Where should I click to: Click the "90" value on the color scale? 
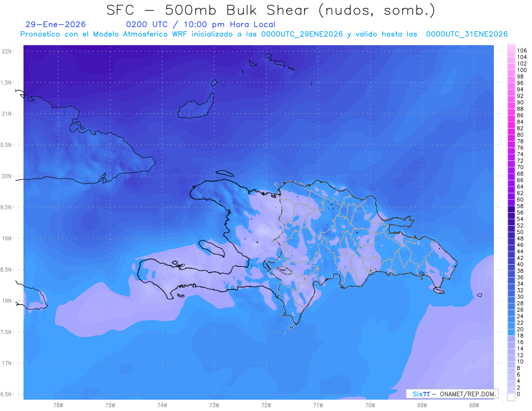point(520,102)
